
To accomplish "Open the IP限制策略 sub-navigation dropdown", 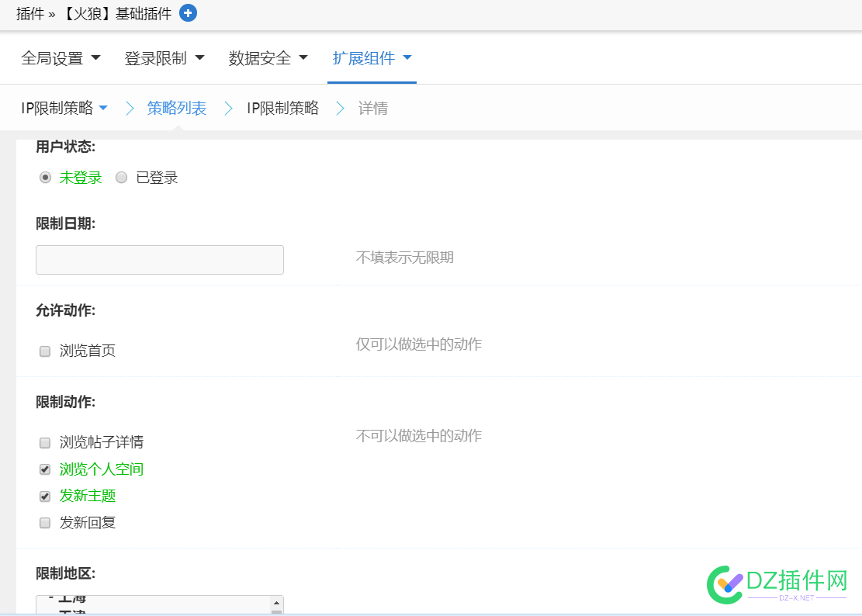I will pos(64,108).
